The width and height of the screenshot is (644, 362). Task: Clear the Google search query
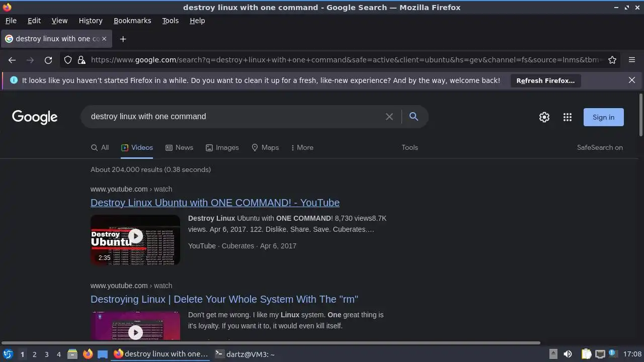pyautogui.click(x=389, y=117)
